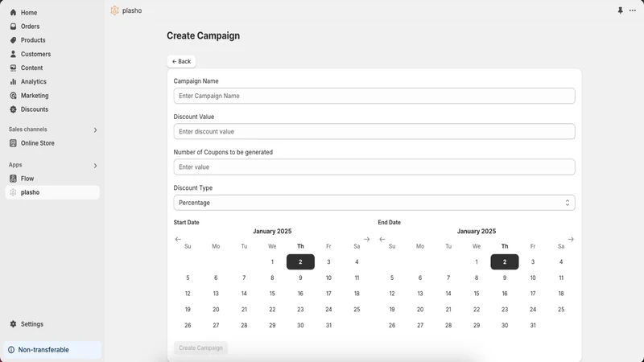Focus the Discount Value input field

point(374,131)
